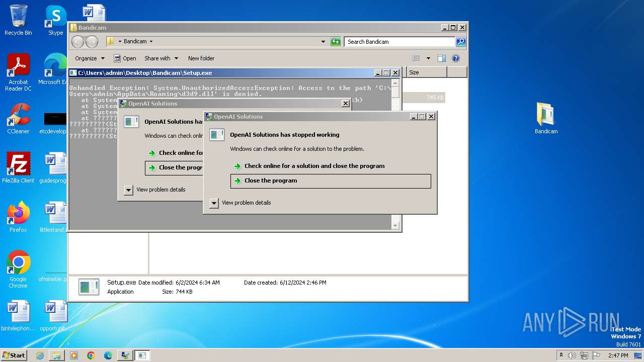The image size is (644, 362).
Task: Open the etcdevelop desktop file
Action: (x=54, y=123)
